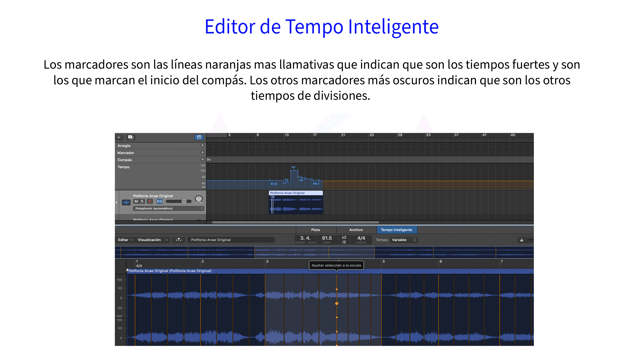Click the track pan knob
The image size is (644, 362).
(x=199, y=199)
